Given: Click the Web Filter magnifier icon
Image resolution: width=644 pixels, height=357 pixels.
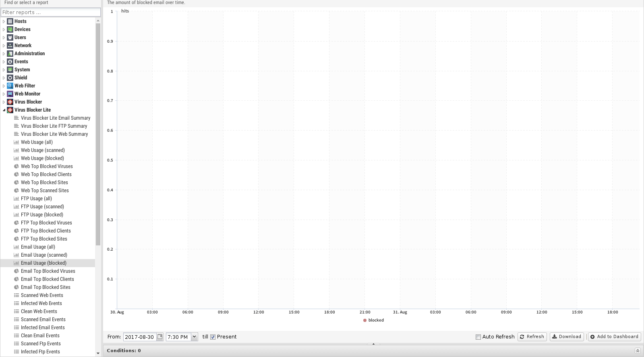Looking at the screenshot, I should (10, 86).
